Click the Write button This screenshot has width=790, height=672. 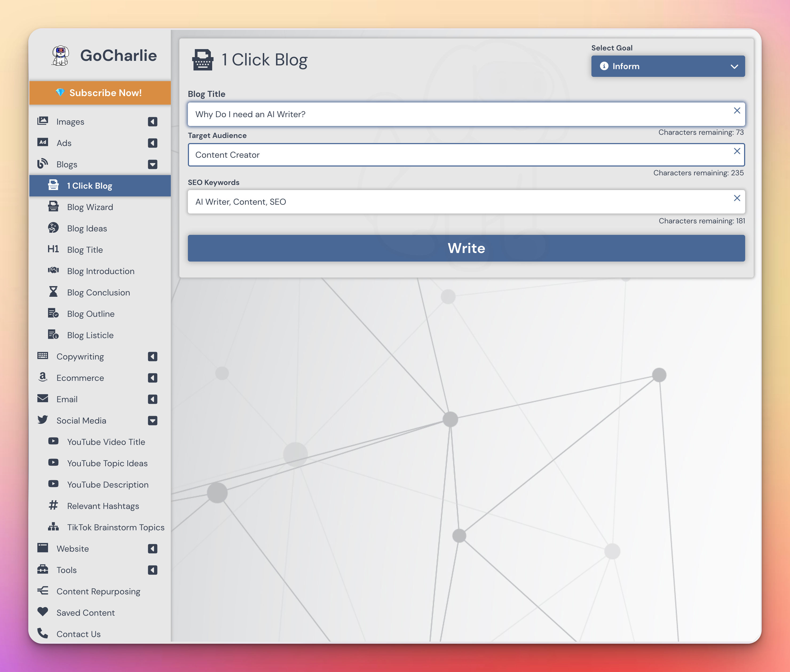(466, 248)
